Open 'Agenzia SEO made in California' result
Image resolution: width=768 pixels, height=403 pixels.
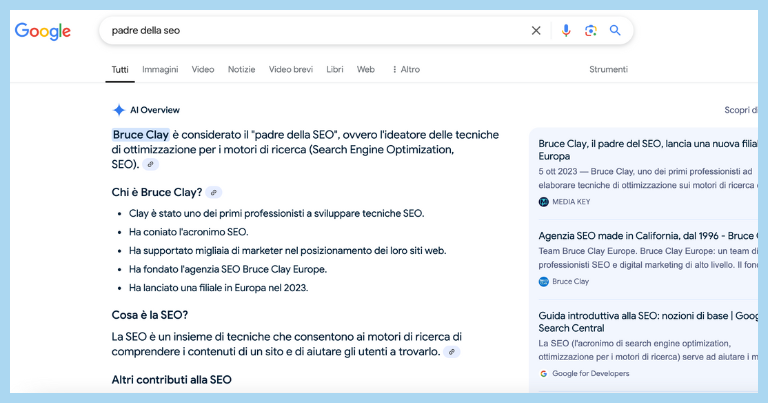[x=648, y=236]
